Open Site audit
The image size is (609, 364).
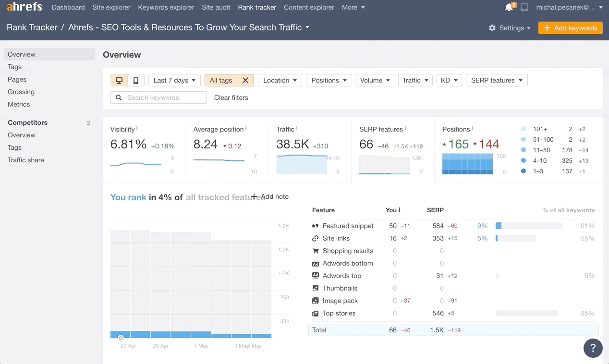click(216, 7)
